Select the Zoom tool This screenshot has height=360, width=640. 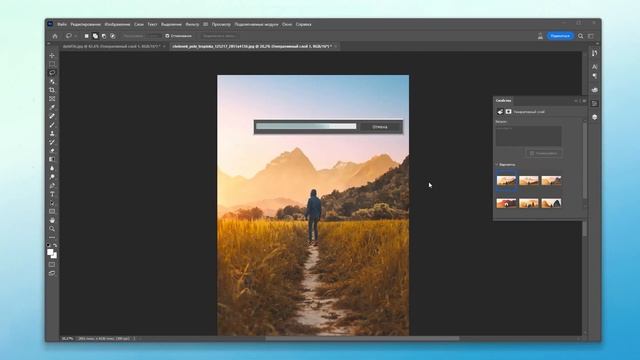click(52, 229)
